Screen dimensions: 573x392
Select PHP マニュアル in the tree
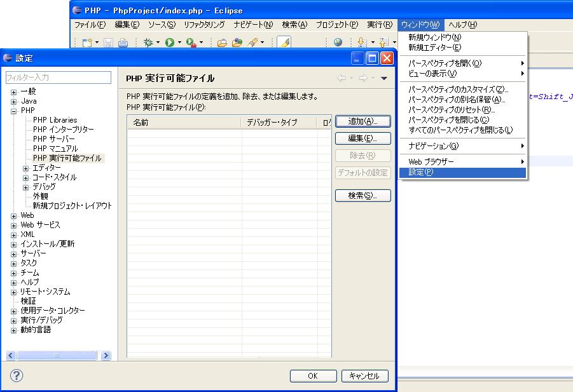coord(55,149)
